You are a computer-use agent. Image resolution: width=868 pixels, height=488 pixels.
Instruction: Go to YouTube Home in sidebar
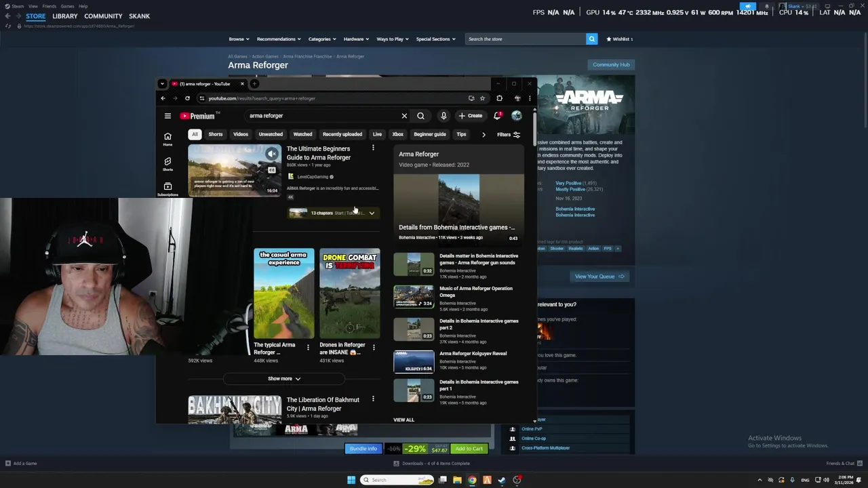coord(167,139)
